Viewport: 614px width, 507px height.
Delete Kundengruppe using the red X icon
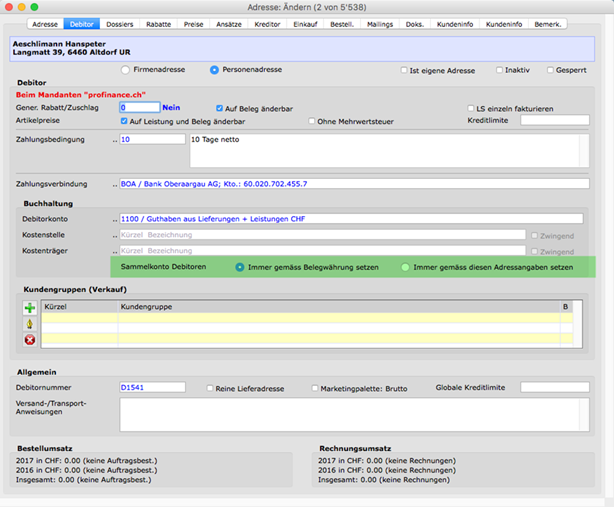(x=30, y=340)
